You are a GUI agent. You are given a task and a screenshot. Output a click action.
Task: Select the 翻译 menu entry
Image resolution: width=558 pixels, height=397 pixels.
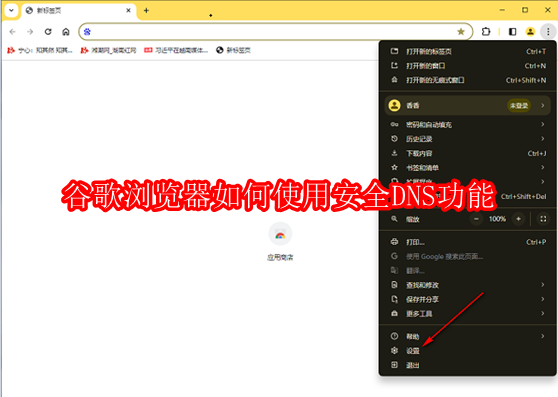point(468,271)
